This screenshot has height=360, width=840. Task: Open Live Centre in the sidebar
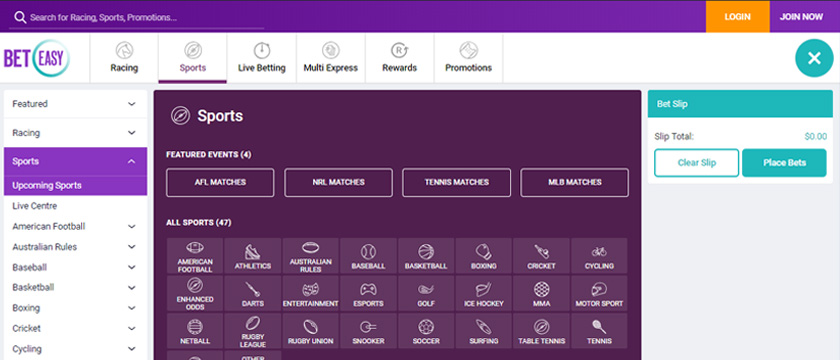coord(75,206)
